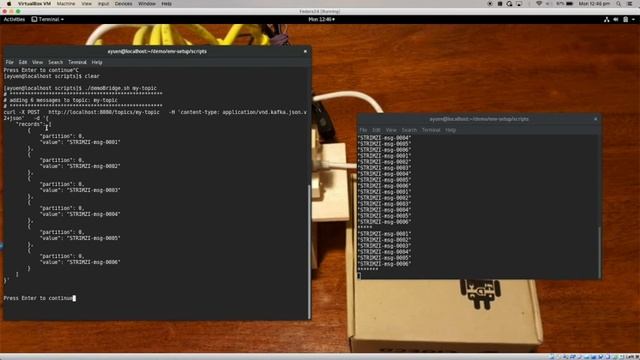Click the 'clear' command line in terminal
The width and height of the screenshot is (640, 360).
click(x=52, y=76)
